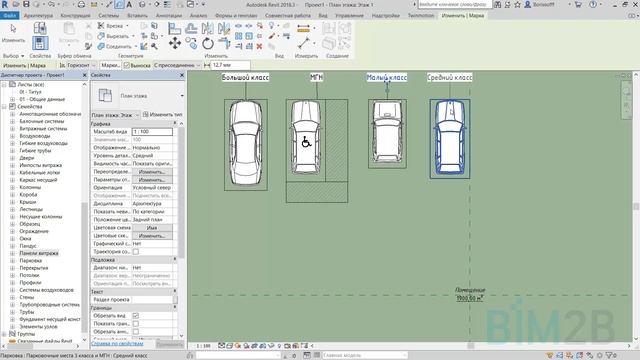Toggle the Обрезать вид checkbox
The width and height of the screenshot is (640, 360).
click(x=136, y=316)
